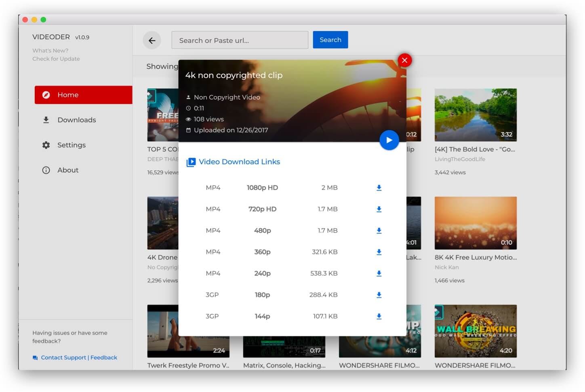Go back with the arrow button
Image resolution: width=585 pixels, height=392 pixels.
(x=152, y=40)
